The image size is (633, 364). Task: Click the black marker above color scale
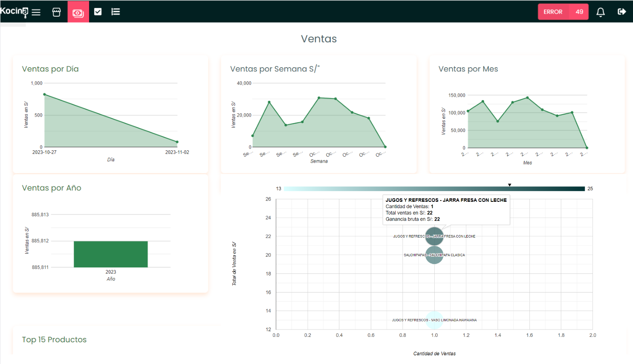[509, 185]
